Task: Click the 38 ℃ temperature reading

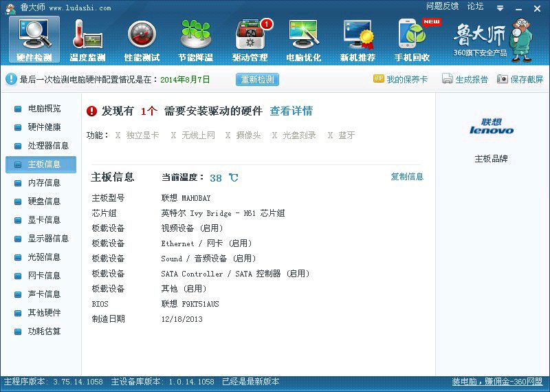Action: coord(224,178)
